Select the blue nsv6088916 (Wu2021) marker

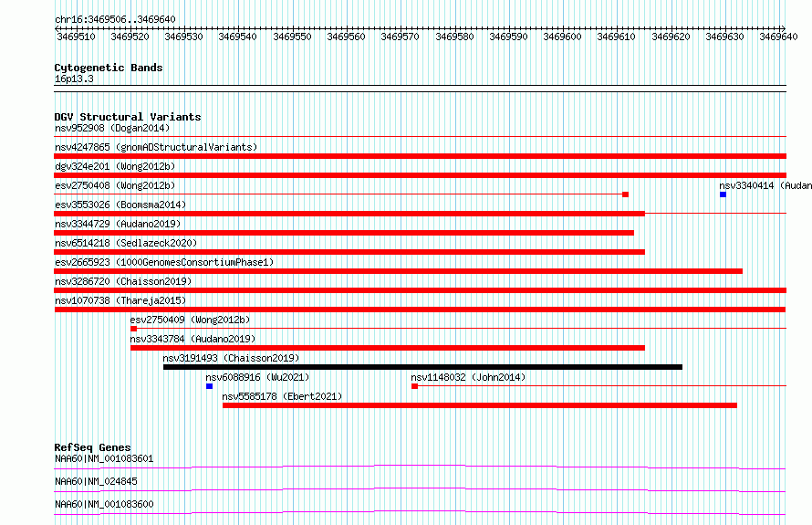(x=209, y=386)
